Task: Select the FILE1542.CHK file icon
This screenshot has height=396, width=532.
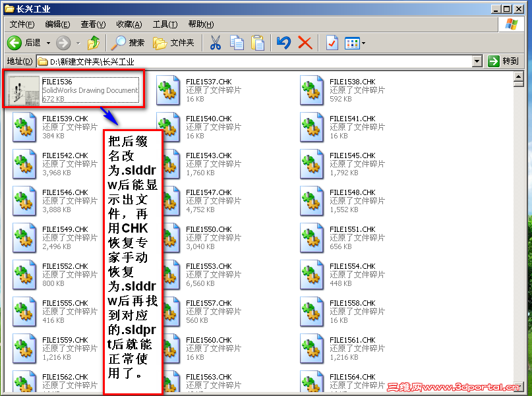Action: pos(24,164)
